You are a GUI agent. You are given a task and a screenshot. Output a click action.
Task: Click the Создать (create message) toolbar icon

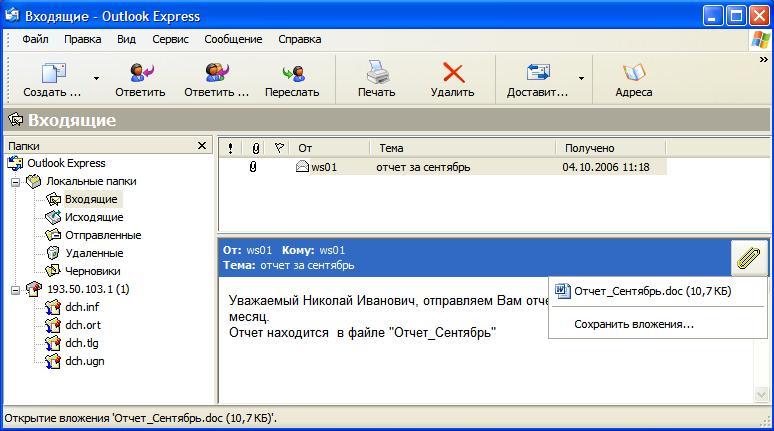tap(53, 73)
